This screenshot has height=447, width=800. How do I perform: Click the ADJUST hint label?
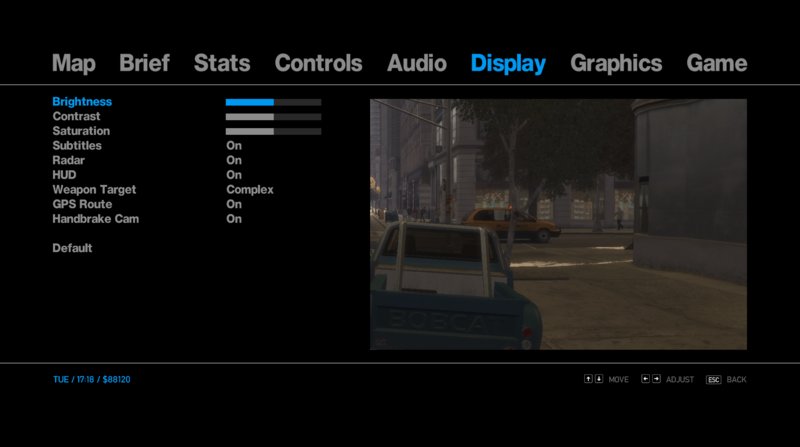tap(680, 380)
